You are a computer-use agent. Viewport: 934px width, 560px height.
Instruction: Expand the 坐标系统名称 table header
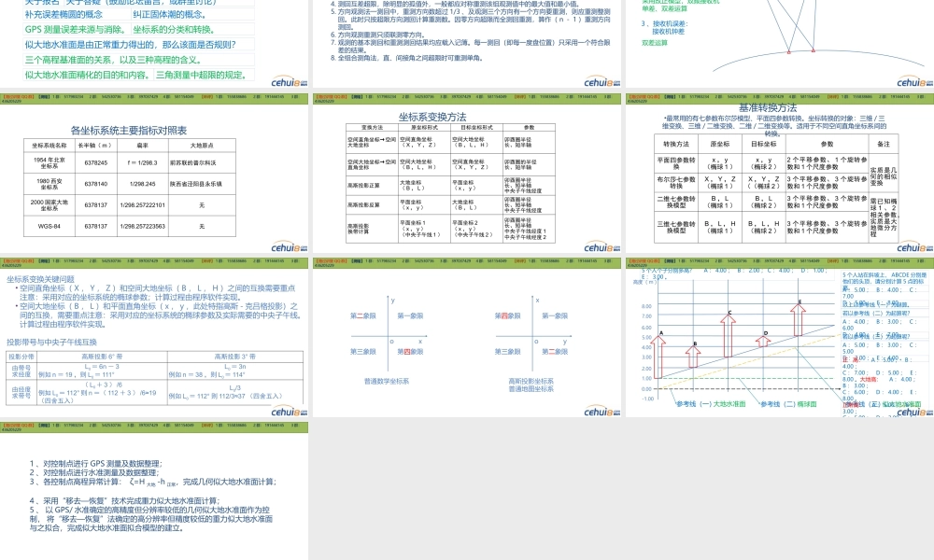click(x=49, y=147)
